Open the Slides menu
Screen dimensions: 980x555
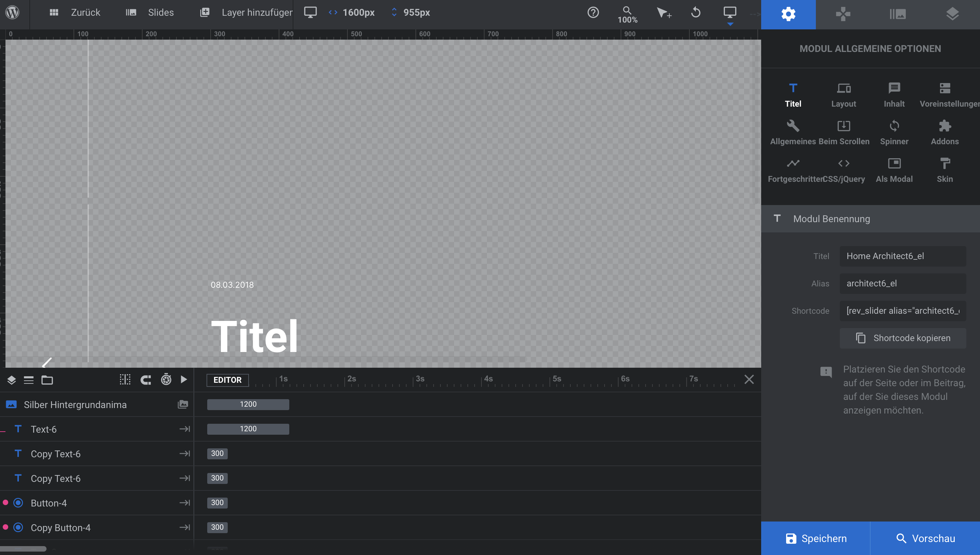(x=150, y=13)
